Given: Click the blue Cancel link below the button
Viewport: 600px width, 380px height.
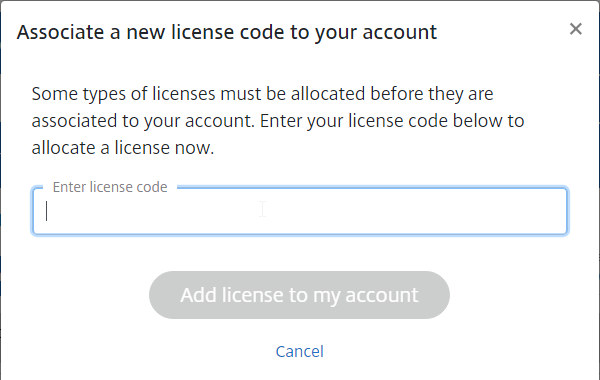Looking at the screenshot, I should (300, 351).
